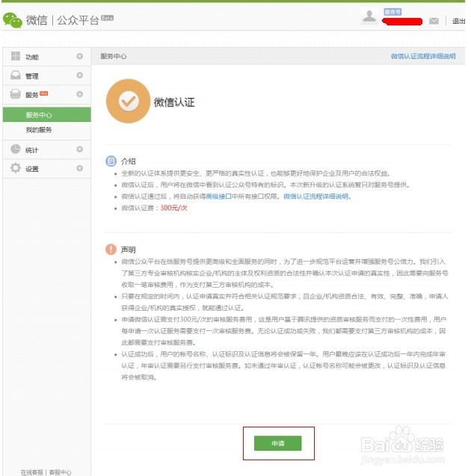Image resolution: width=471 pixels, height=476 pixels.
Task: Expand the 统计 menu arrow
Action: click(x=79, y=149)
